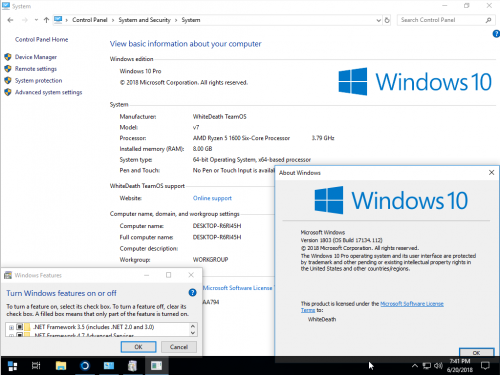
Task: Open File Explorer from taskbar
Action: pyautogui.click(x=61, y=366)
